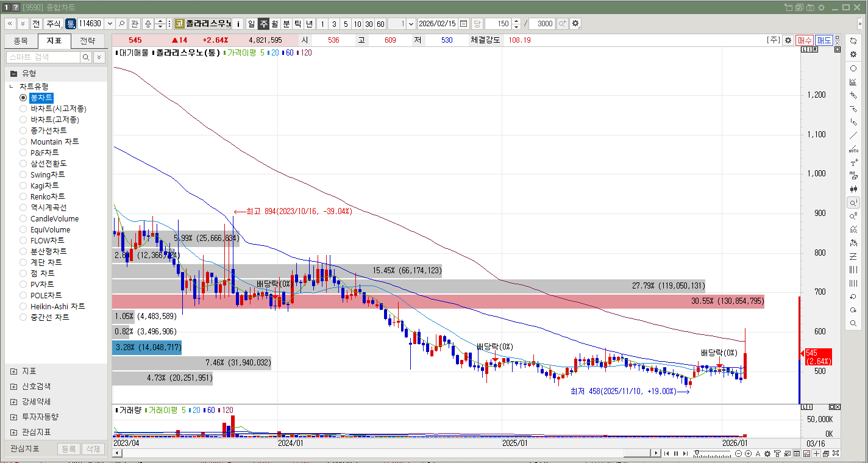Click the screenshot camera icon in title bar
The height and width of the screenshot is (463, 868).
click(x=810, y=7)
